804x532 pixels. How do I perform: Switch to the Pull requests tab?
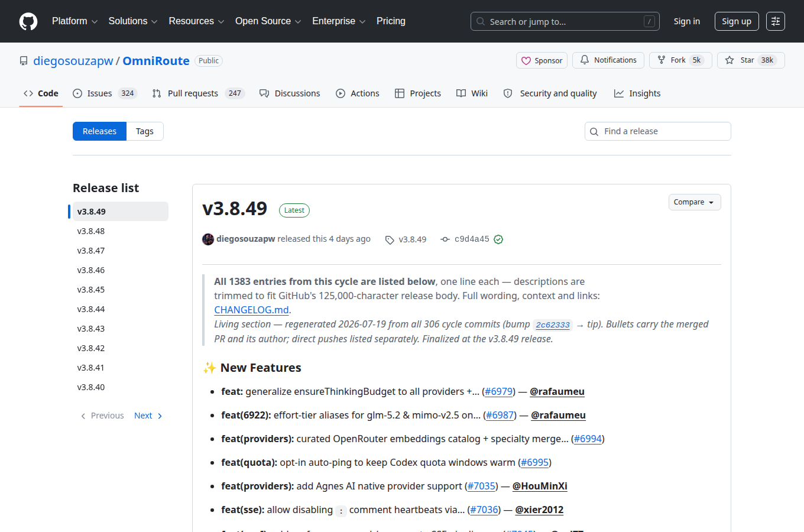198,93
